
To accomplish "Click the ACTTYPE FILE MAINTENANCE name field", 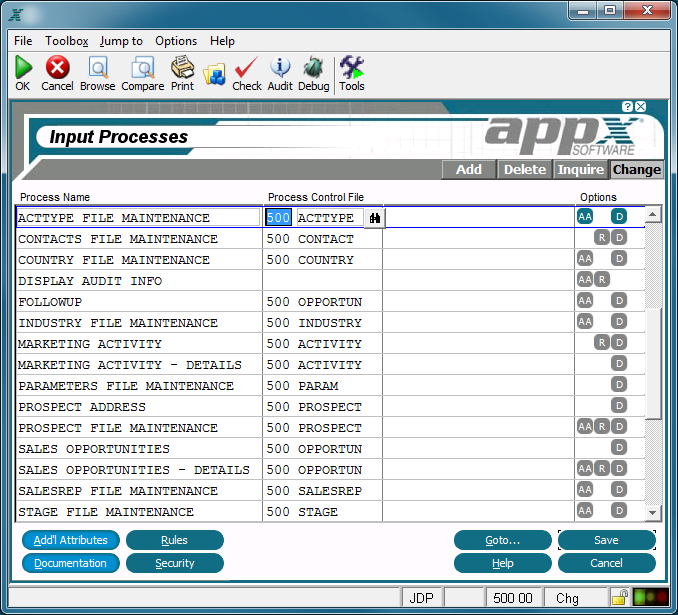I will click(x=138, y=218).
